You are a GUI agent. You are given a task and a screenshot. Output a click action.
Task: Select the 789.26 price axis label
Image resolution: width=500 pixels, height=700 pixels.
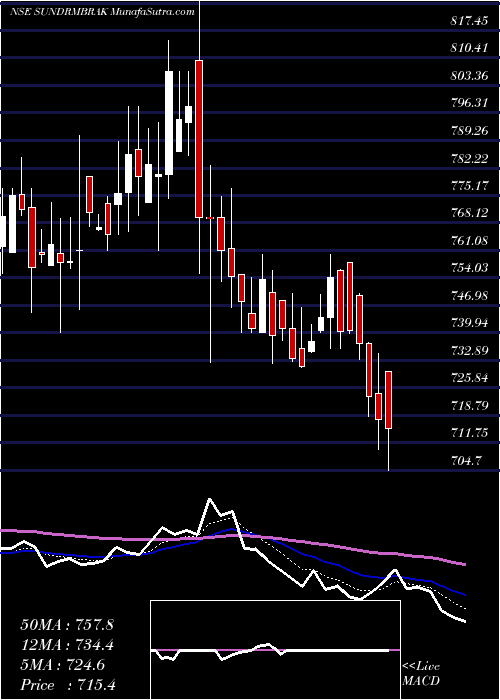tap(469, 131)
